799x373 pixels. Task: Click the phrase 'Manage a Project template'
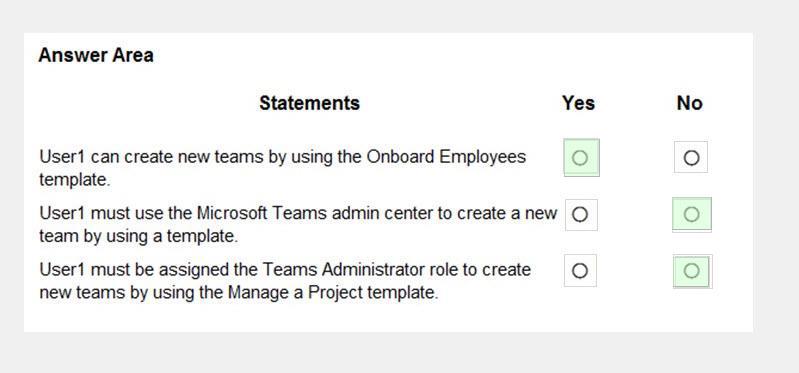coord(333,292)
